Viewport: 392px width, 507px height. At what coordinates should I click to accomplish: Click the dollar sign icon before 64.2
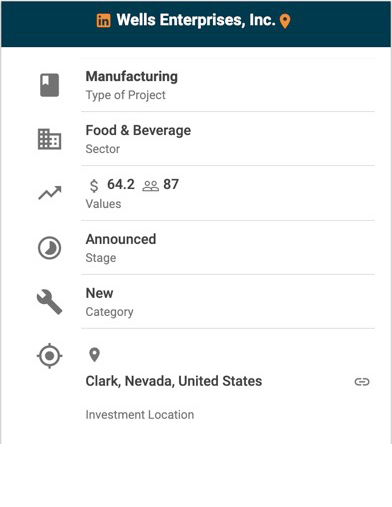pyautogui.click(x=94, y=186)
